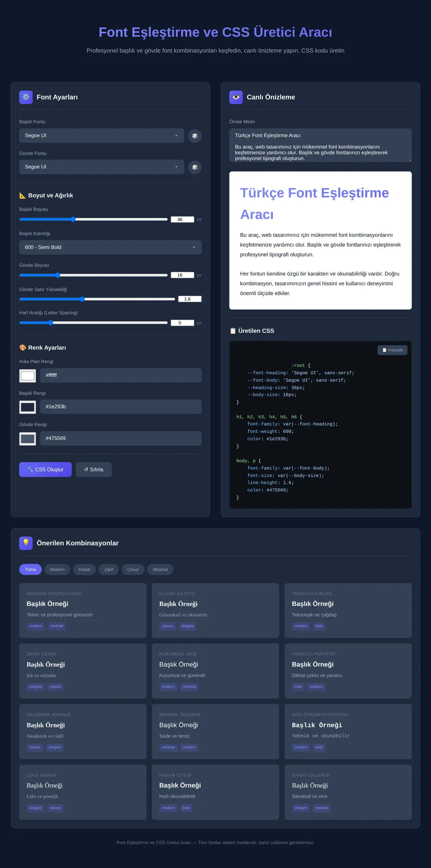
Task: Select the Kurumsal Web combination card
Action: tap(215, 671)
